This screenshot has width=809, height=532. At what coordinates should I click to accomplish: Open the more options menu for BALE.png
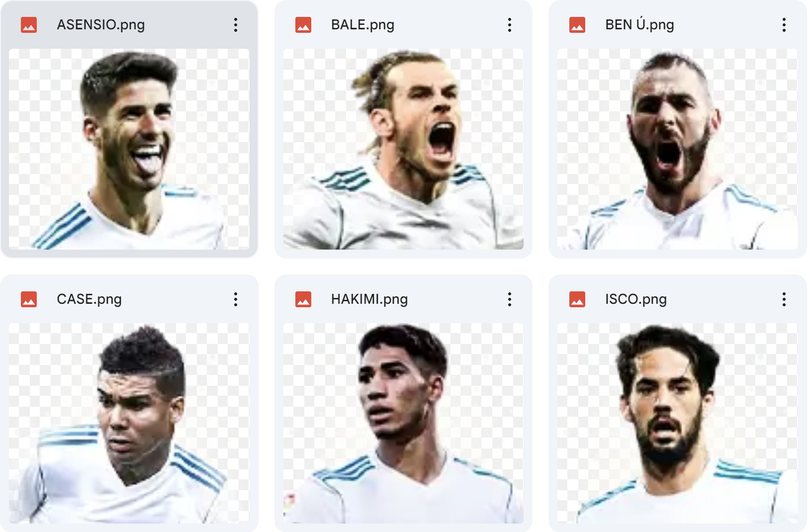click(x=510, y=25)
